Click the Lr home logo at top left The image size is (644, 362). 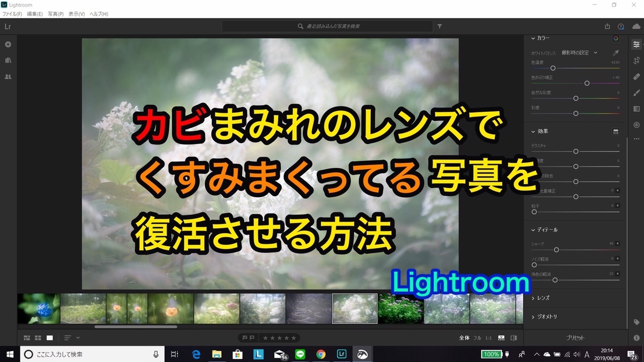tap(8, 26)
